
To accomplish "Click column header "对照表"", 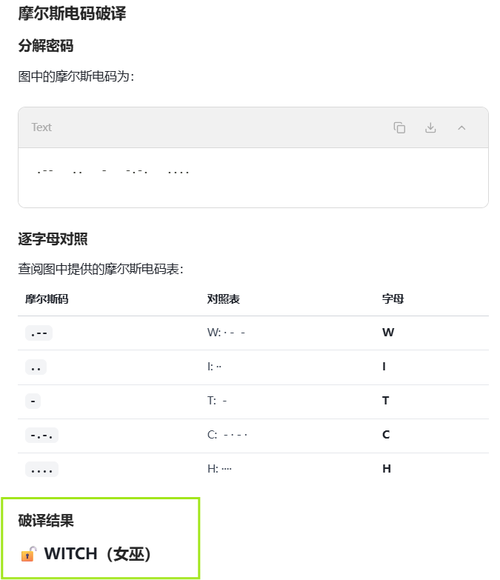I will (223, 299).
